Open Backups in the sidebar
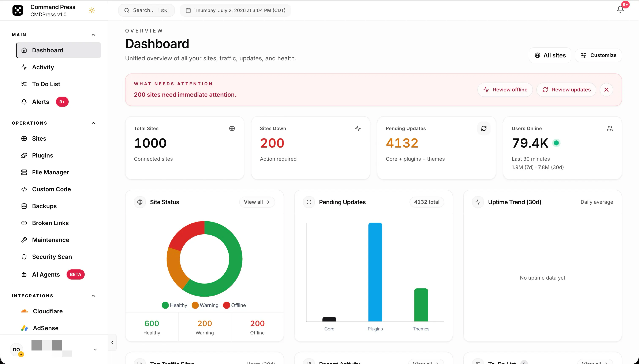Image resolution: width=639 pixels, height=364 pixels. (59, 206)
